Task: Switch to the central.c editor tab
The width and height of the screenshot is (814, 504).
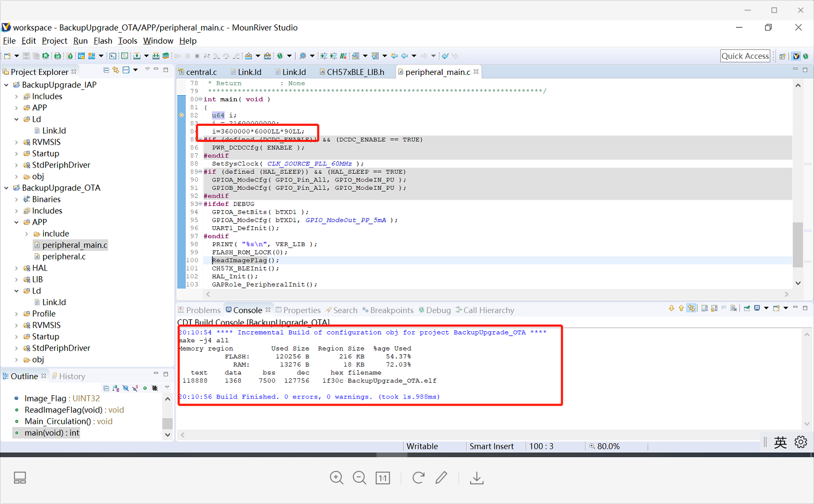Action: pyautogui.click(x=198, y=72)
